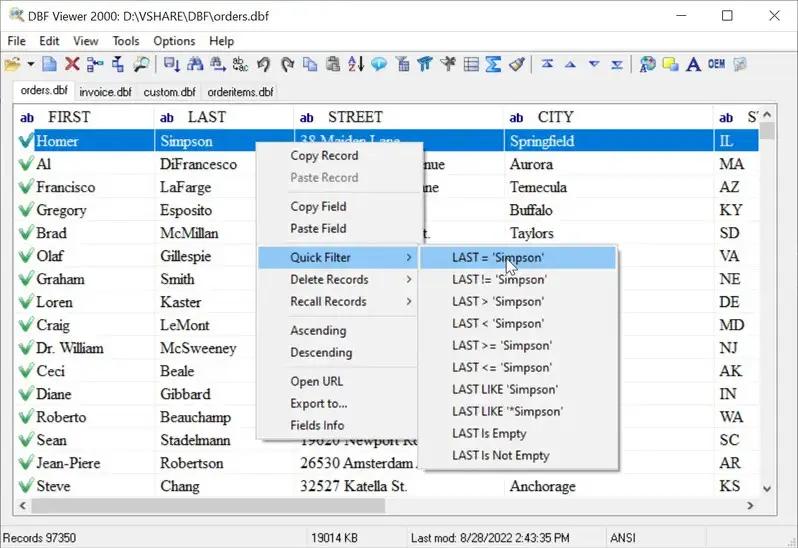Click the blue speech bubble icon
The image size is (798, 548).
click(379, 64)
